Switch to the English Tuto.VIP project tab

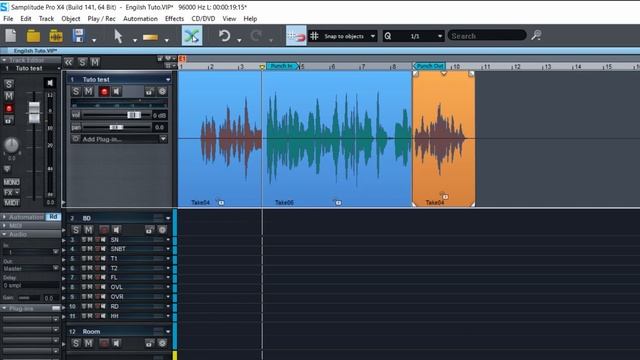pyautogui.click(x=35, y=51)
